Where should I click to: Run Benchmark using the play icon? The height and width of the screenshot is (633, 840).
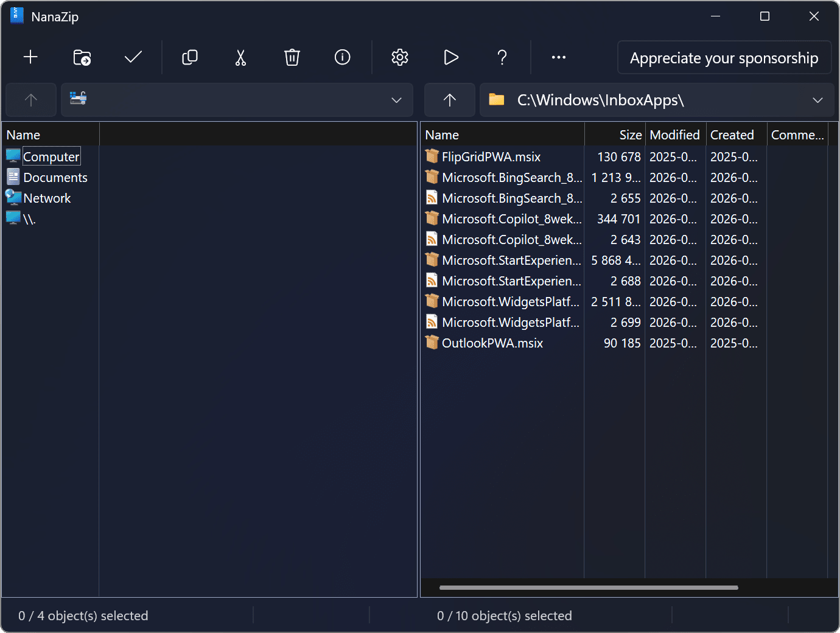pos(451,57)
